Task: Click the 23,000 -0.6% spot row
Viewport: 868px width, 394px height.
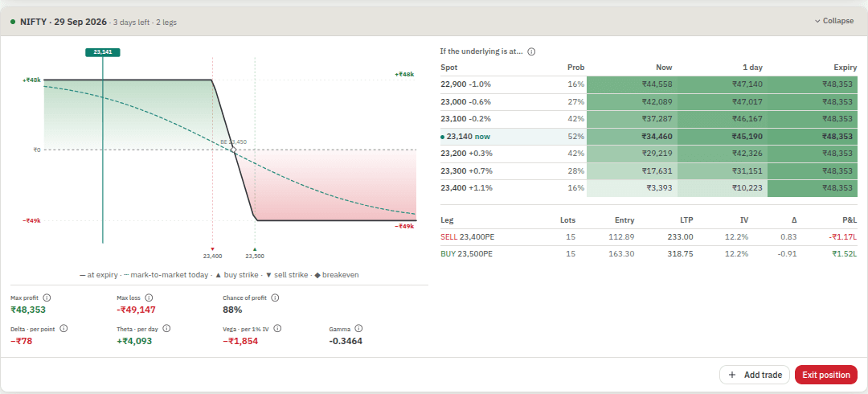Action: [649, 102]
